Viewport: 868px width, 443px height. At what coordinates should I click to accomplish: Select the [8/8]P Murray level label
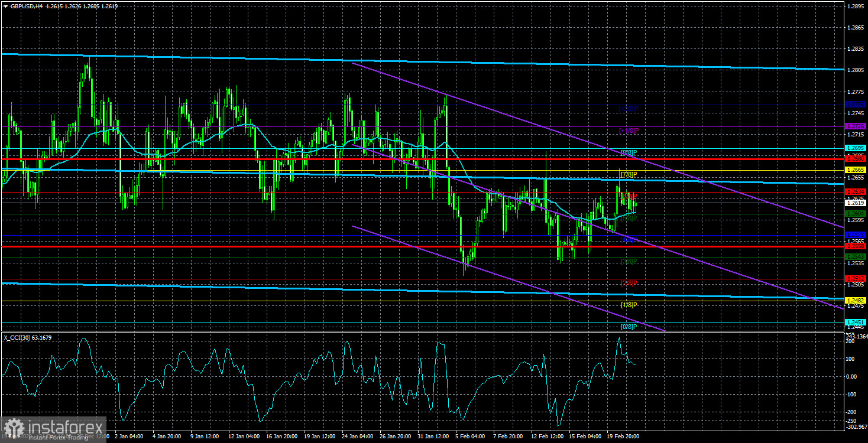[x=629, y=152]
